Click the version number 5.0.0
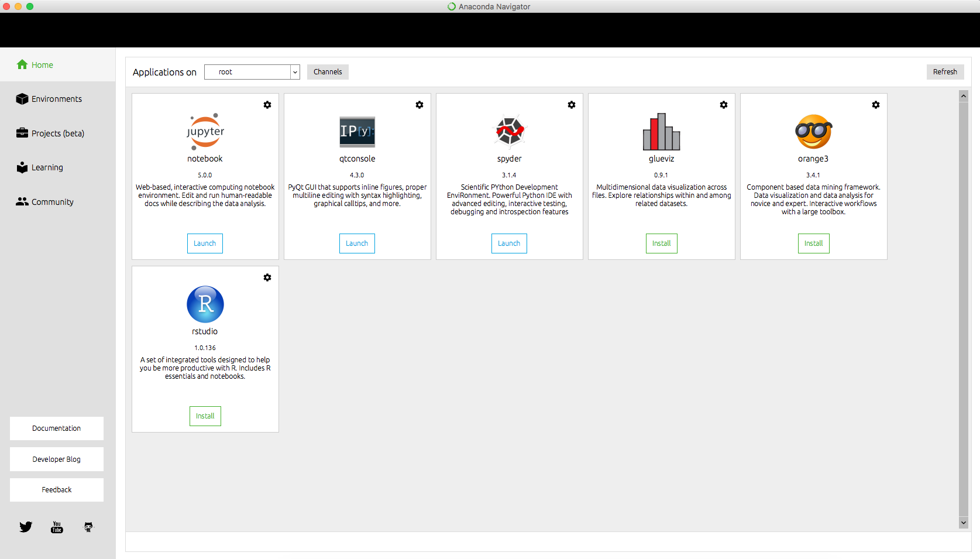Screen dimensions: 980x559 (x=205, y=175)
